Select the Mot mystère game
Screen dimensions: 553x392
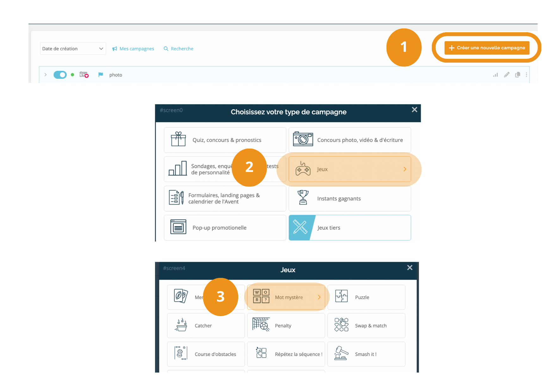286,297
